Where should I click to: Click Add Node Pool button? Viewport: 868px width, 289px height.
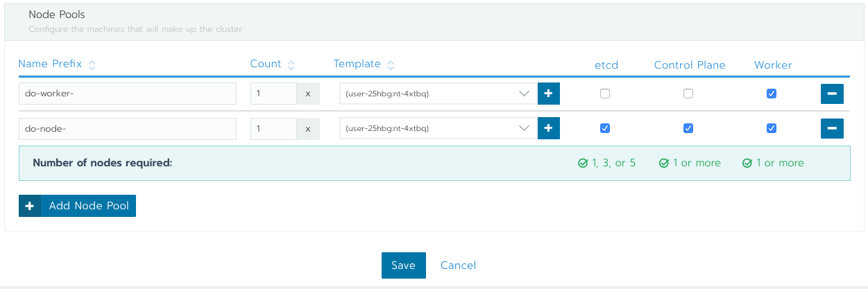pyautogui.click(x=77, y=206)
